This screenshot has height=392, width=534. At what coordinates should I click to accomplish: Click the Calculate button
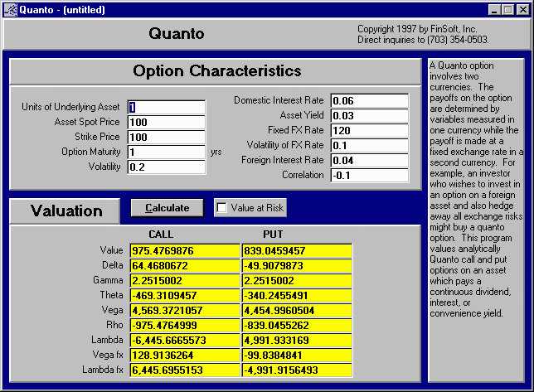167,208
